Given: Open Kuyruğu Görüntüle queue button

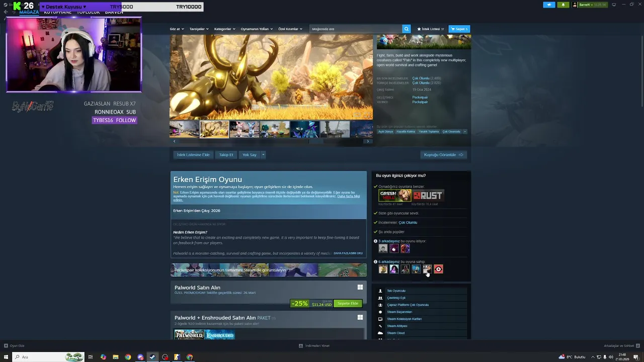Looking at the screenshot, I should (x=443, y=155).
